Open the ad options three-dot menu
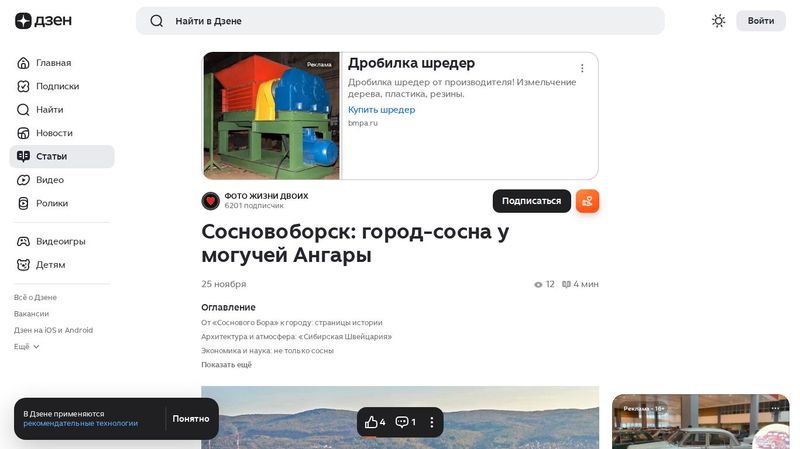The image size is (800, 449). [582, 68]
